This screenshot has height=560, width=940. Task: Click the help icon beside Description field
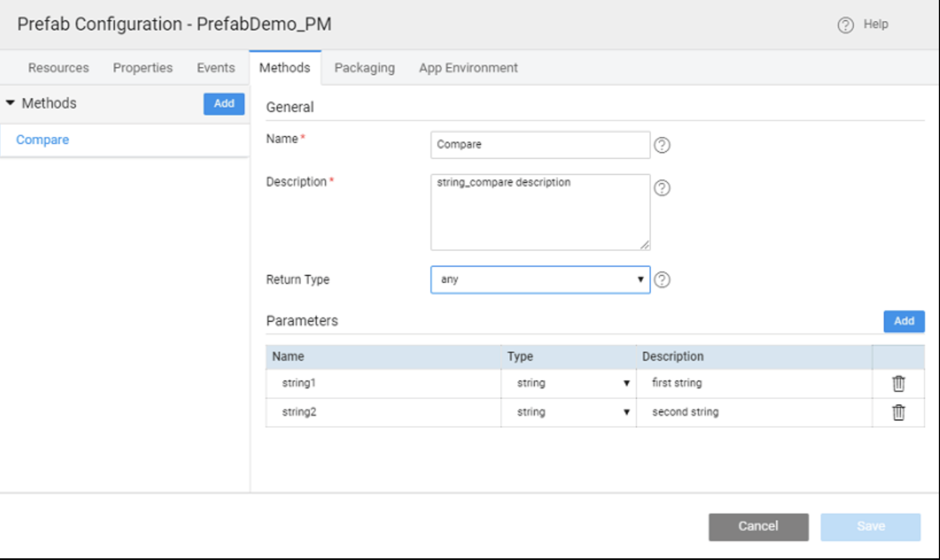point(662,188)
